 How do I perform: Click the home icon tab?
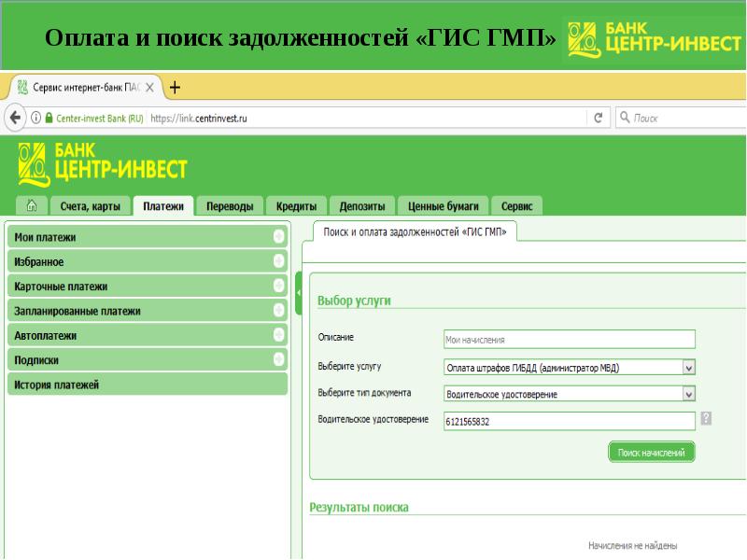click(x=33, y=207)
